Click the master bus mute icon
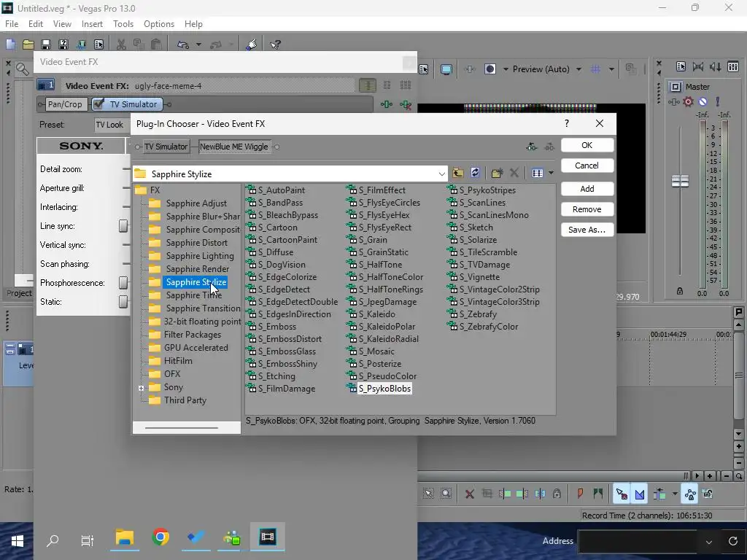This screenshot has width=747, height=560. (x=703, y=101)
